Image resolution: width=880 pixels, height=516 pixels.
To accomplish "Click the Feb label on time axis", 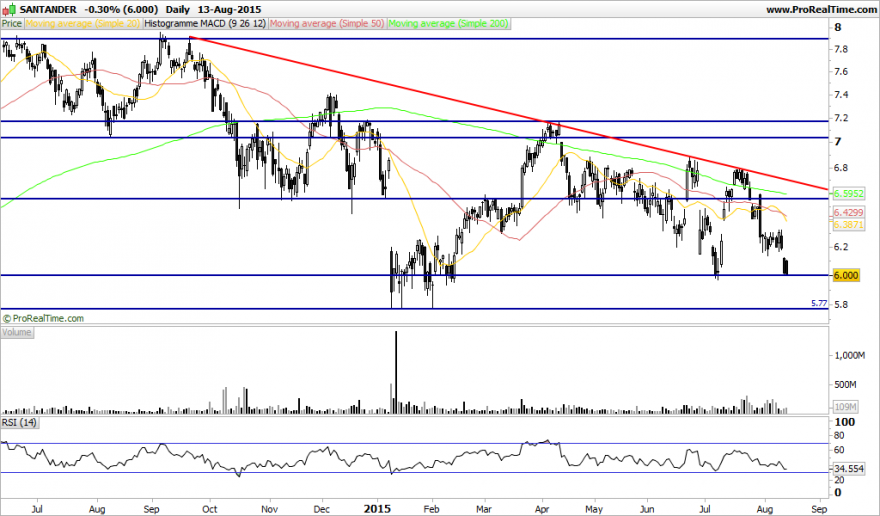I will point(431,509).
